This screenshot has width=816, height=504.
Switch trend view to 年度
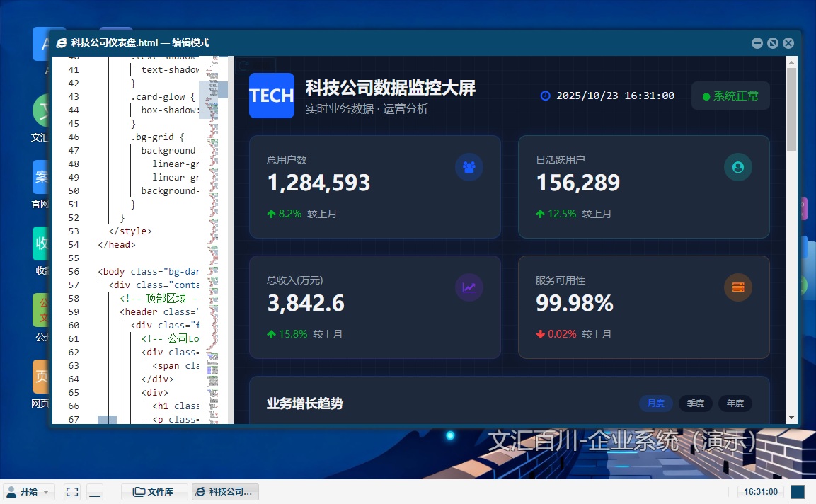point(735,403)
